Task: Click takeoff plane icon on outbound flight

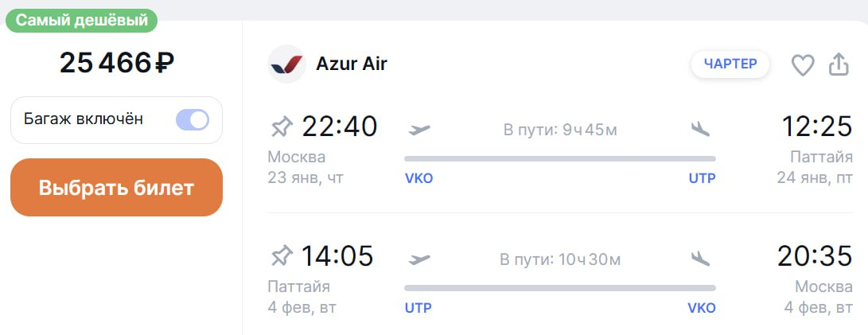Action: 418,129
